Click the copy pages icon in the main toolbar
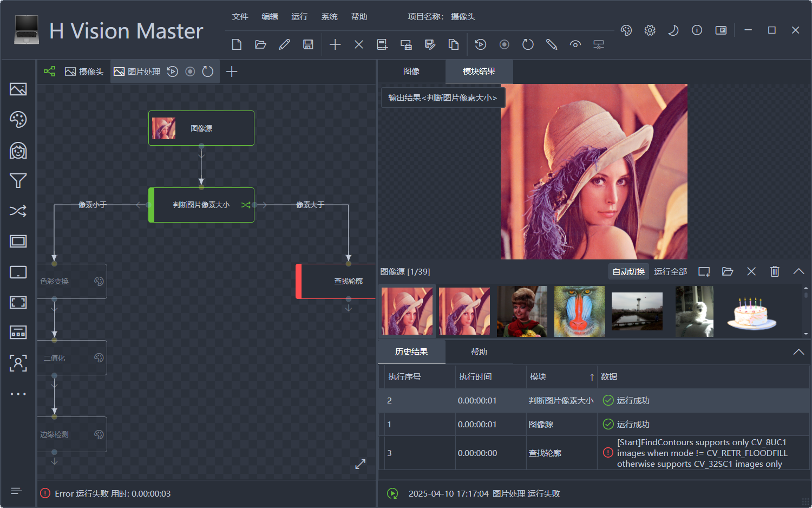This screenshot has width=812, height=508. point(454,44)
